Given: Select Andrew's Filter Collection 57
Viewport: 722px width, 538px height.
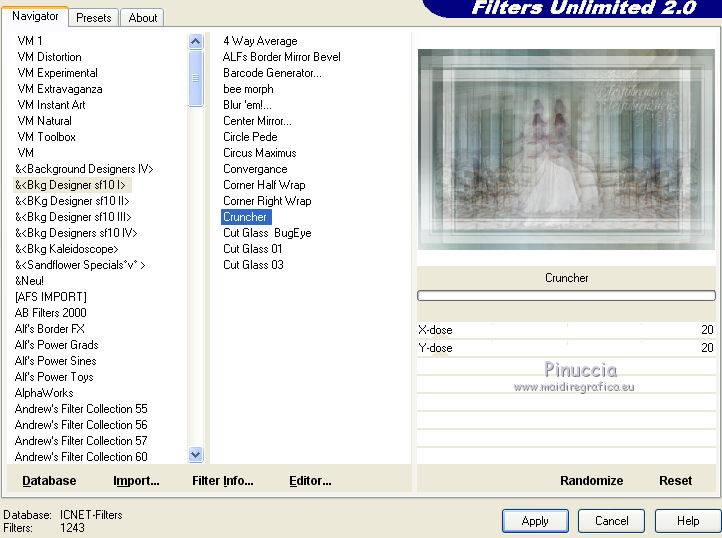Looking at the screenshot, I should 81,441.
